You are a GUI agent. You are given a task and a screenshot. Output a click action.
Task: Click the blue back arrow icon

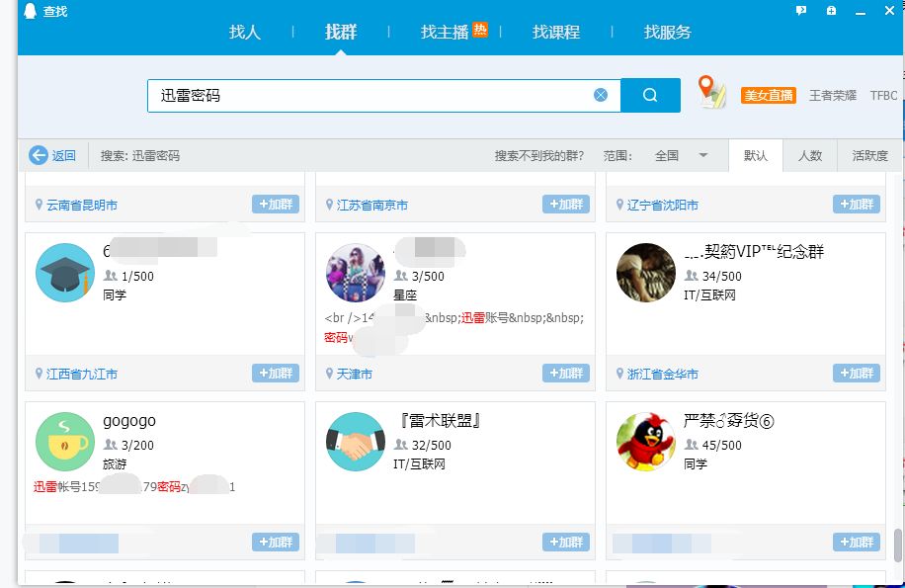(39, 155)
